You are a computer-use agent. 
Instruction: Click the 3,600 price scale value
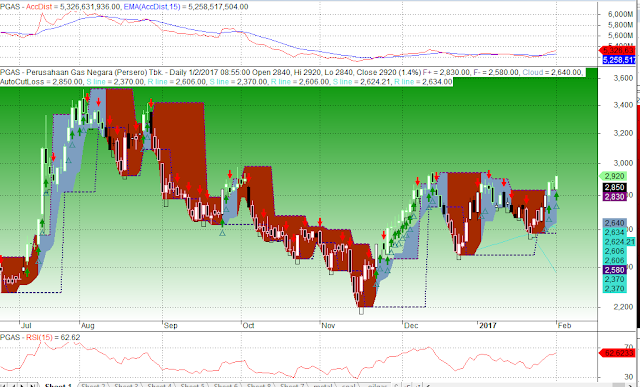623,78
